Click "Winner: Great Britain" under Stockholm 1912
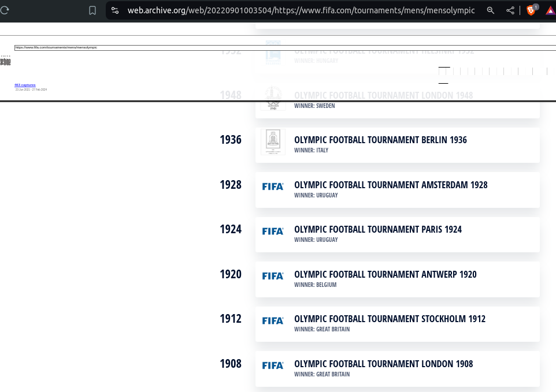The height and width of the screenshot is (392, 556). point(322,330)
